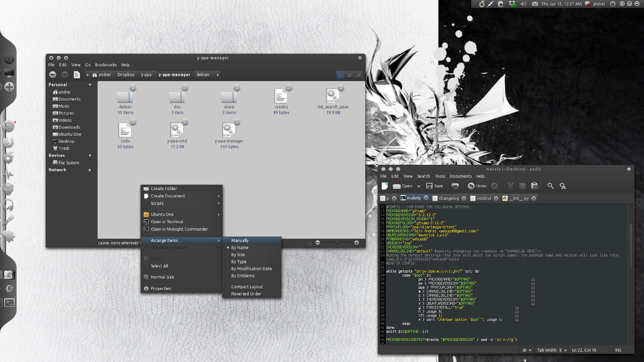Choose Create Folder from context menu

[x=182, y=189]
